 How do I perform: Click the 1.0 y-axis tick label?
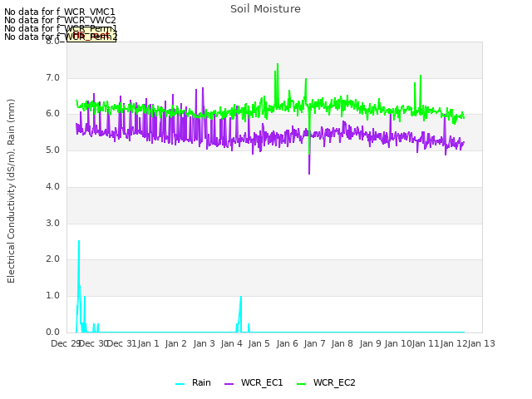click(52, 296)
